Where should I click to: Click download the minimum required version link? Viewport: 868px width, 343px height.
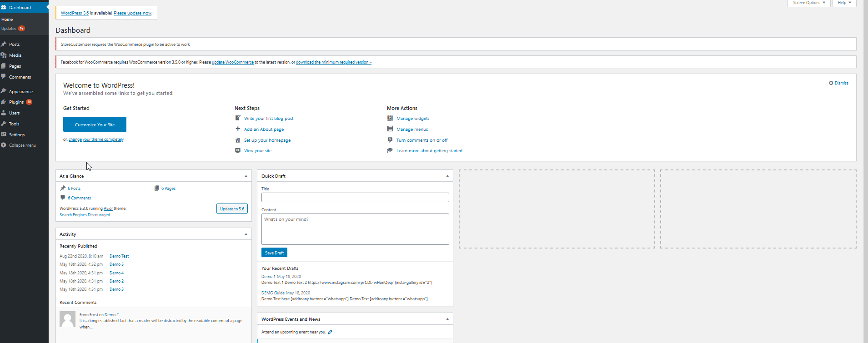[x=334, y=62]
